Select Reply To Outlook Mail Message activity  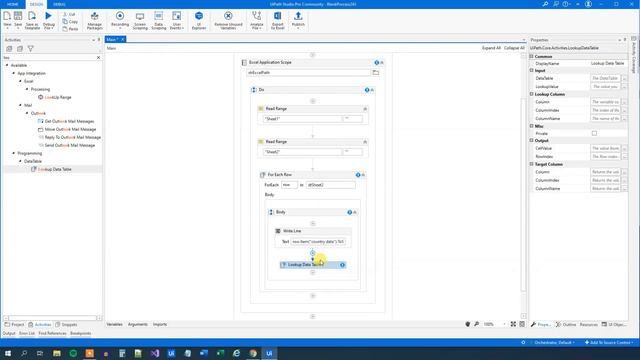click(69, 137)
